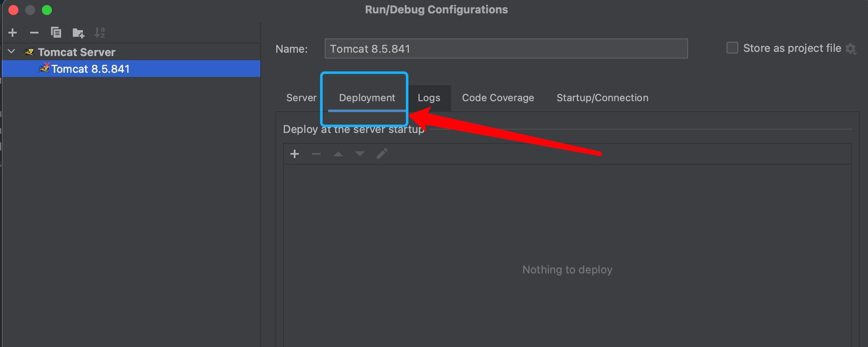The height and width of the screenshot is (347, 868).
Task: Remove the selected deployment item
Action: coord(316,154)
